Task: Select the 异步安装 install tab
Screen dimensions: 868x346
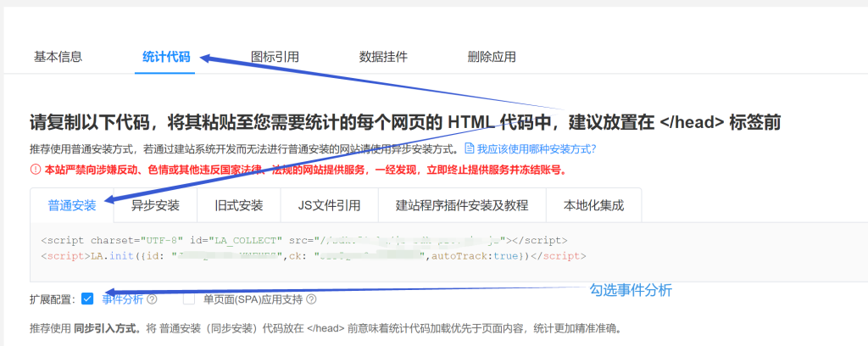Action: click(155, 205)
